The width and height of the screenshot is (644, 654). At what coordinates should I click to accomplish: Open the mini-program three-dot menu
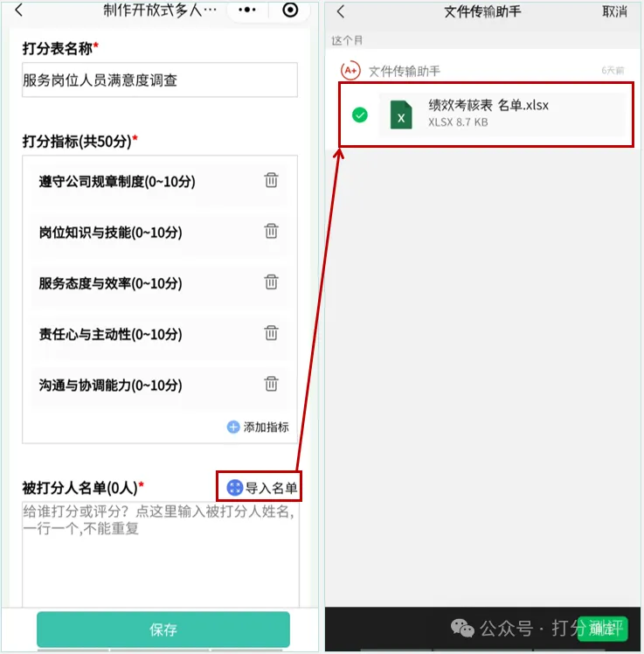(x=247, y=10)
